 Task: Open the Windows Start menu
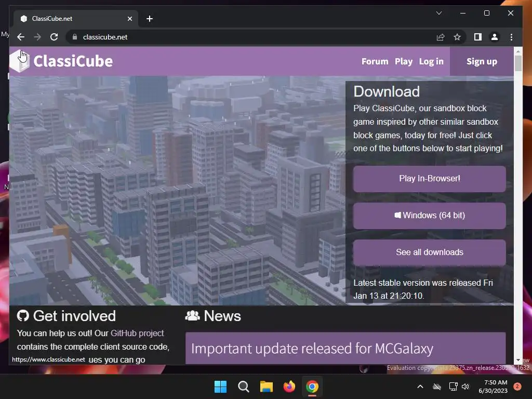coord(220,387)
